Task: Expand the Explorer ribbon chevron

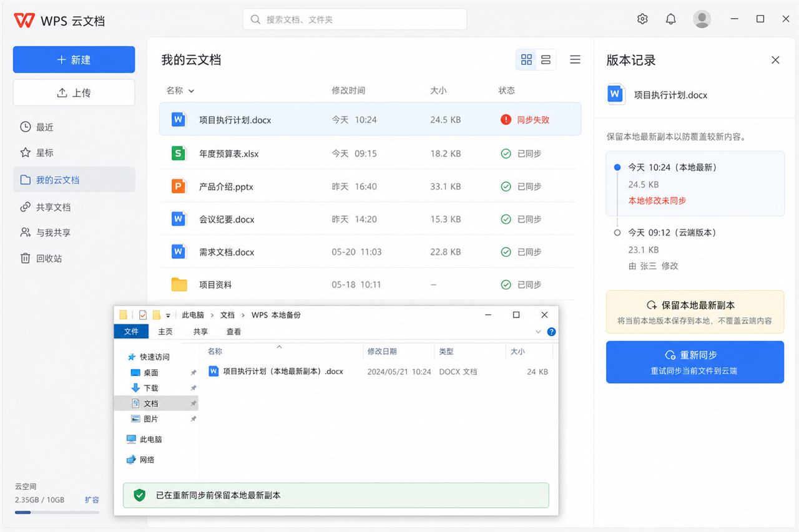Action: (x=538, y=331)
